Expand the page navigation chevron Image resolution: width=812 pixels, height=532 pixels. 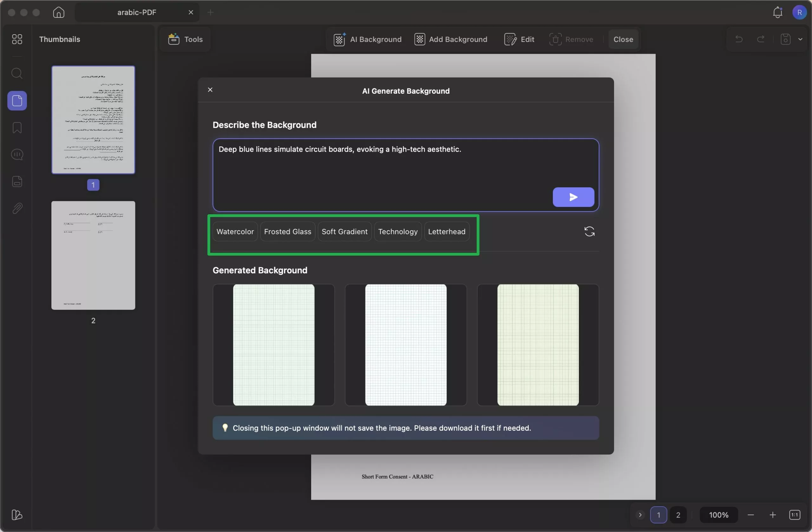[x=640, y=515]
